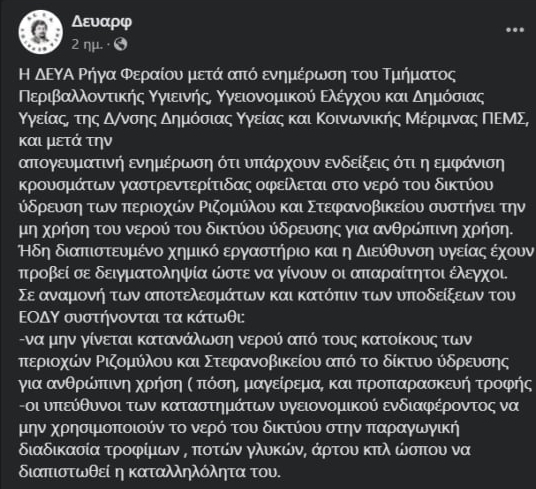Open the Δευαρφ page name link
Viewport: 536px width, 489px height.
(x=102, y=22)
